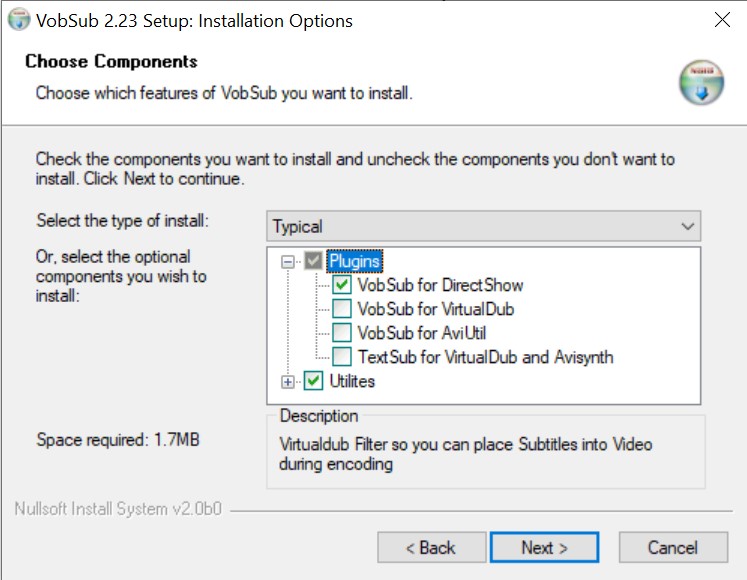Check the VobSub for AviUtil box

coord(342,333)
